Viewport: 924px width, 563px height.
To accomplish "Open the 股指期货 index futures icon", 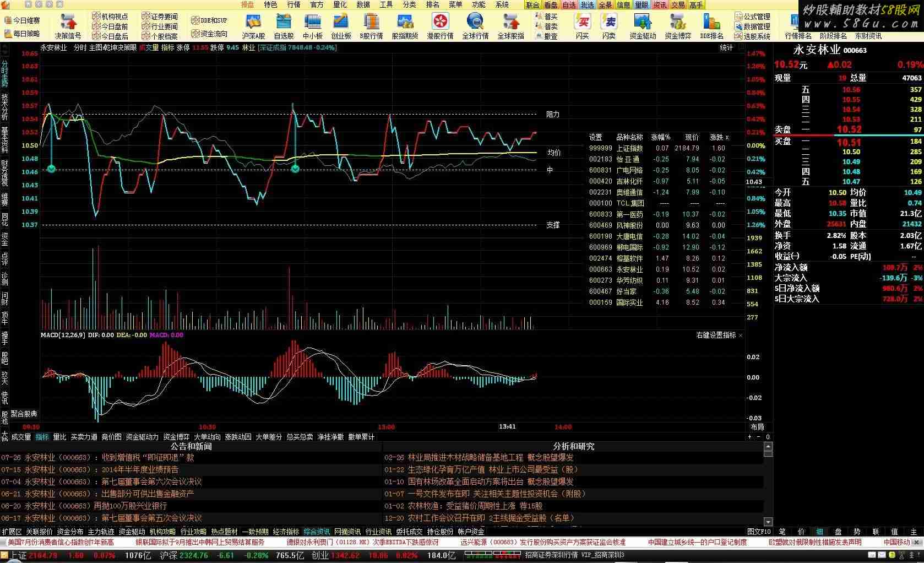I will (x=405, y=26).
